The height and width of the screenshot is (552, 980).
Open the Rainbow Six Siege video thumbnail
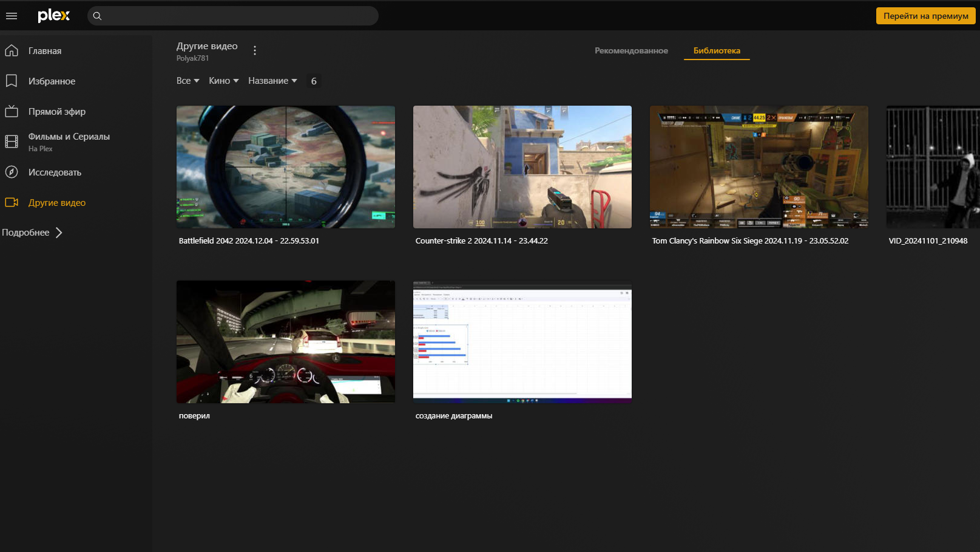tap(759, 167)
